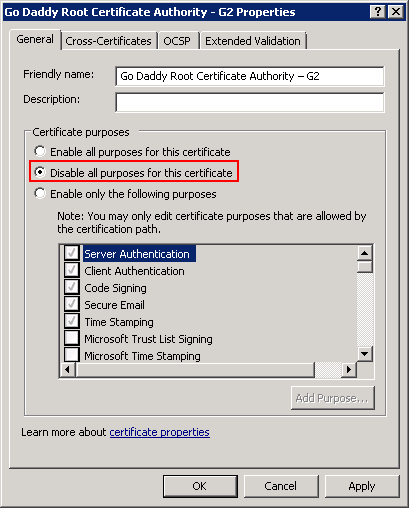Close the Properties dialog with X
Viewport: 409px width, 508px height.
tap(396, 12)
